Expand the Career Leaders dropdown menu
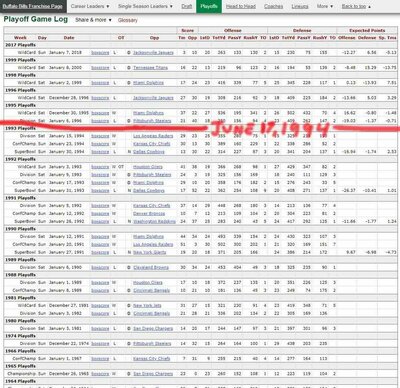The width and height of the screenshot is (400, 388). (x=90, y=6)
